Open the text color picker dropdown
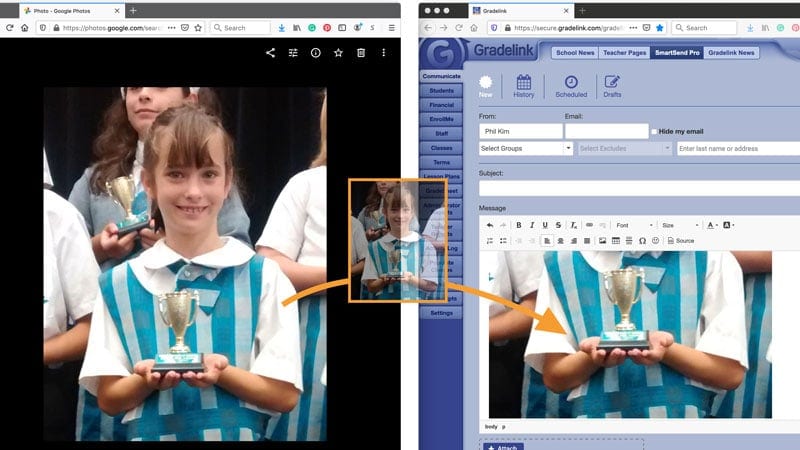 click(712, 225)
